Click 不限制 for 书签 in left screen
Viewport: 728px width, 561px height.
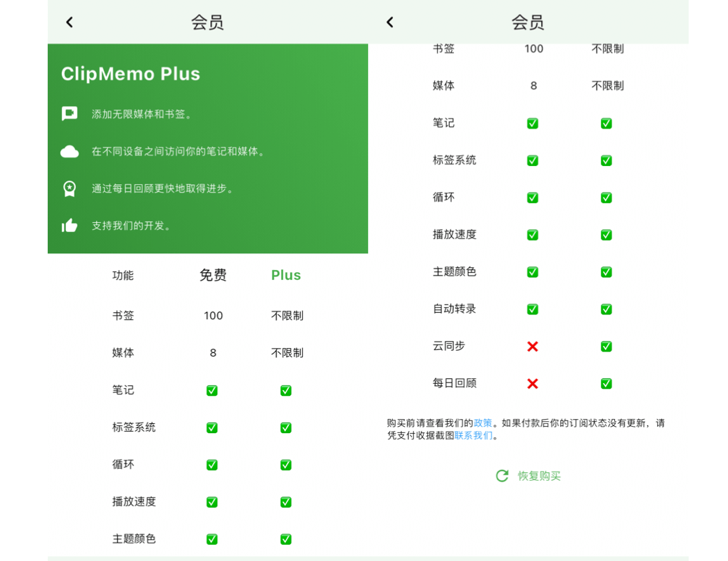click(x=287, y=316)
